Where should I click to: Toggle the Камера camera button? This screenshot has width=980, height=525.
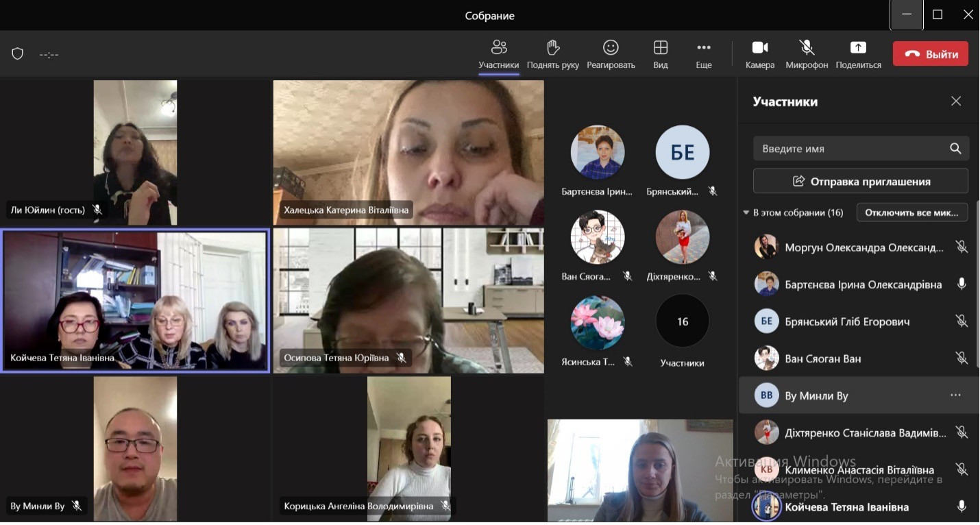[760, 54]
